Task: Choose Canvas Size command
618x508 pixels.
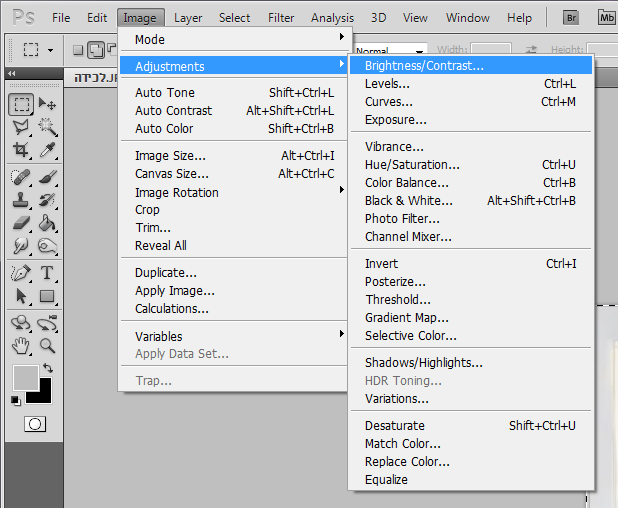Action: [x=234, y=173]
